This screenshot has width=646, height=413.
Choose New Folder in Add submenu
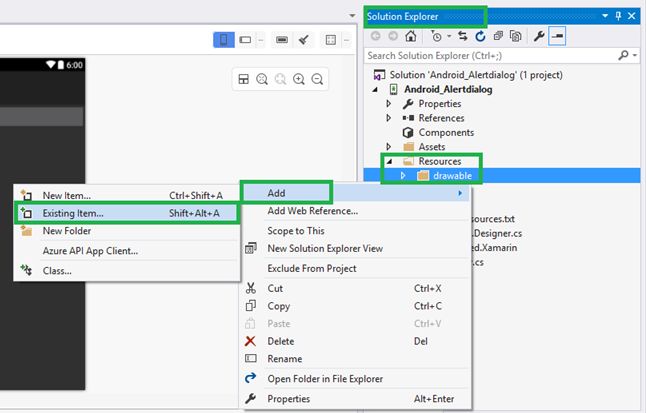point(127,231)
